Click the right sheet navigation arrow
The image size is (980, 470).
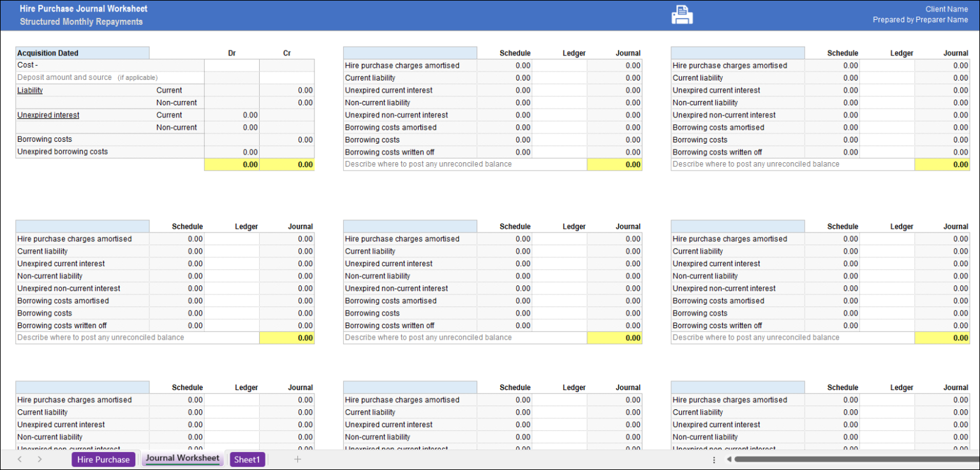coord(38,459)
